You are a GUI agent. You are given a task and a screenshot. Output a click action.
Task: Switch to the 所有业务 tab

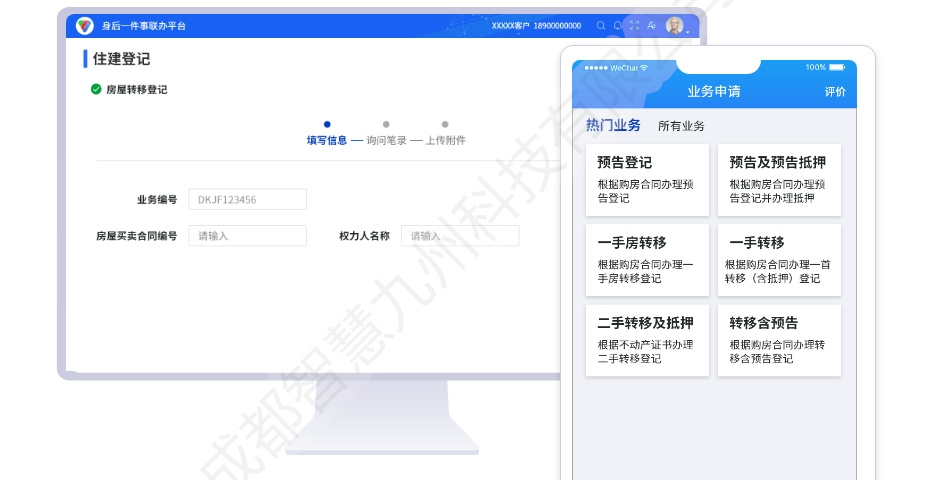681,127
